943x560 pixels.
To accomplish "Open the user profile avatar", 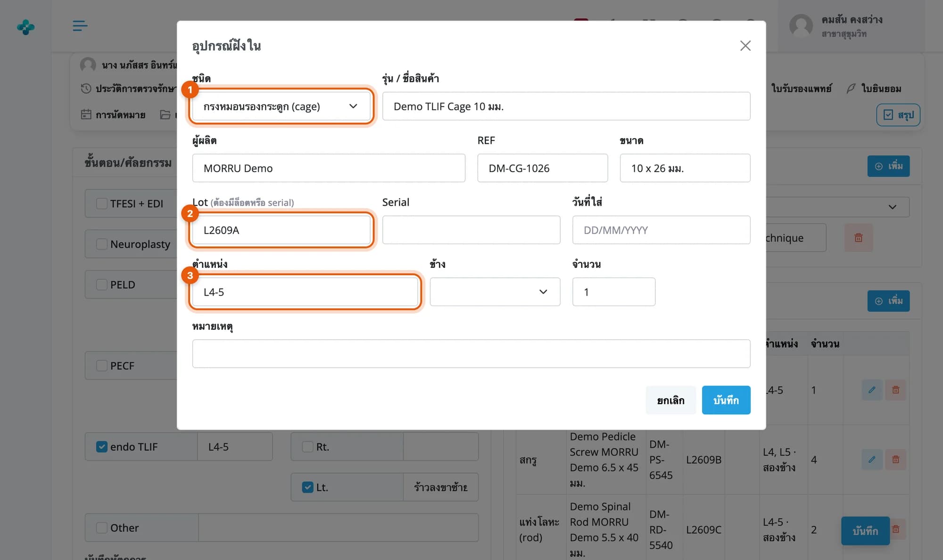I will pyautogui.click(x=801, y=26).
